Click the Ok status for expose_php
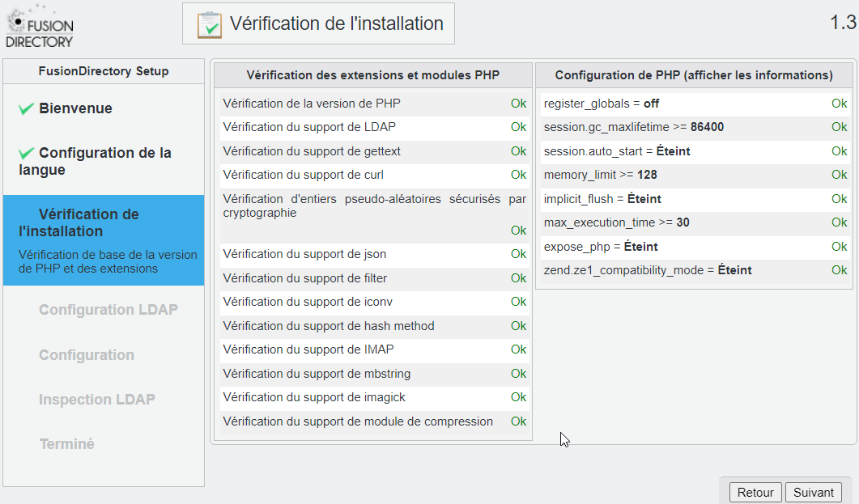 (x=840, y=246)
